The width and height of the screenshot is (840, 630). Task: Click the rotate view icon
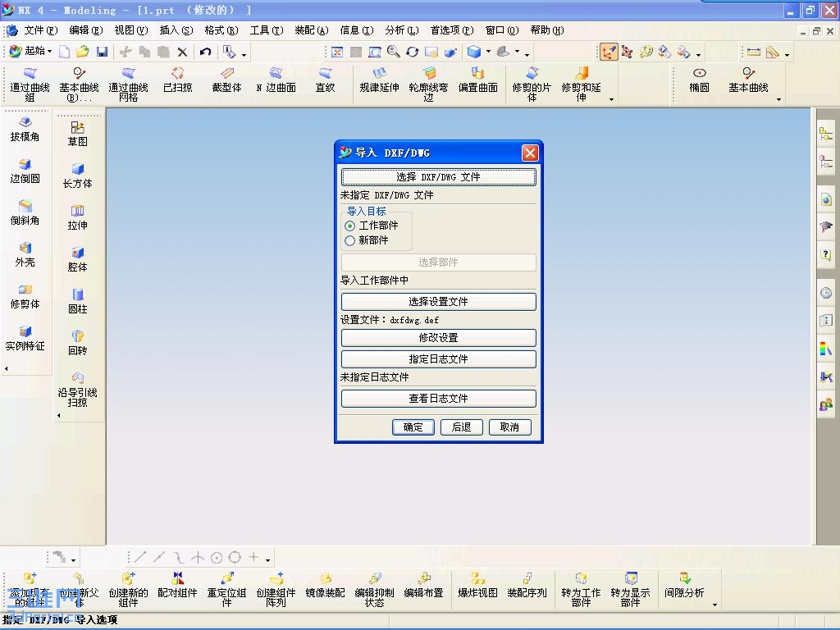[x=412, y=52]
